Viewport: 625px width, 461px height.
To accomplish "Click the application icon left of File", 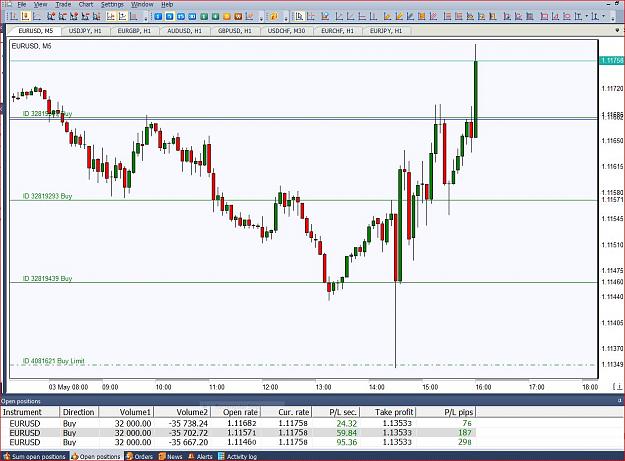I will pyautogui.click(x=9, y=4).
